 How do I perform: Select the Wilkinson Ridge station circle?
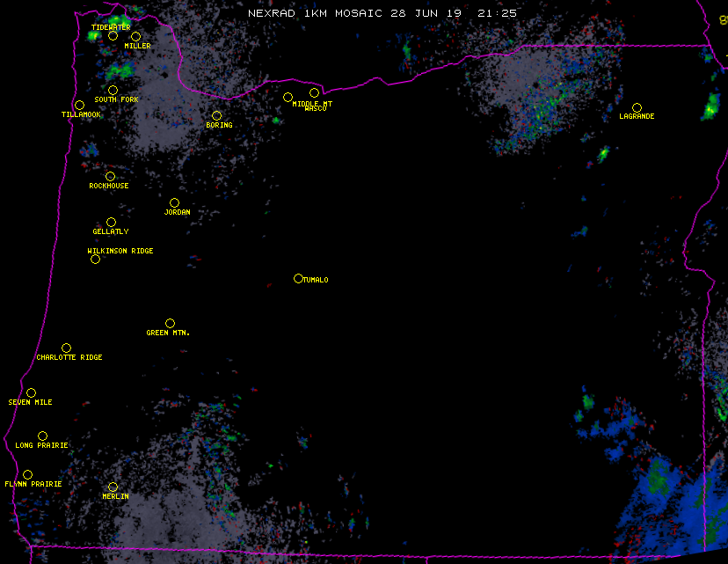point(95,259)
